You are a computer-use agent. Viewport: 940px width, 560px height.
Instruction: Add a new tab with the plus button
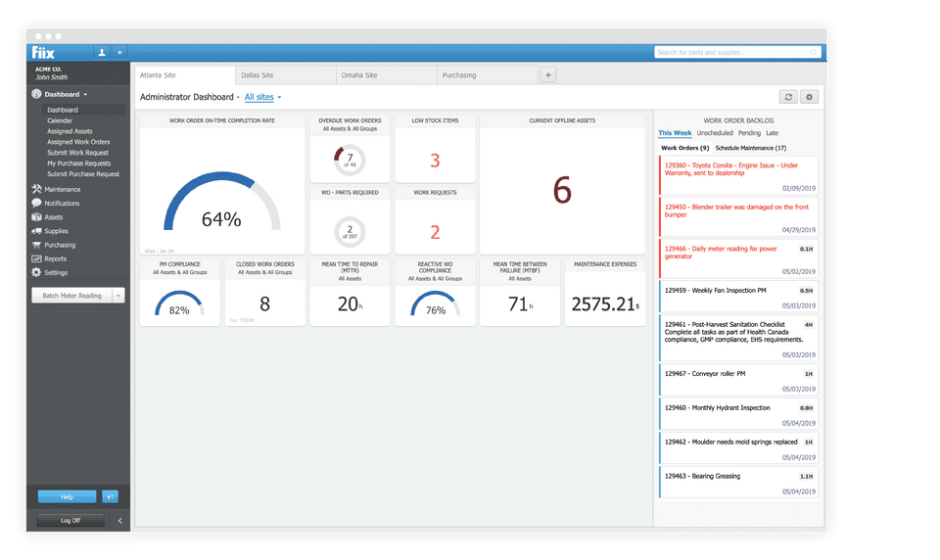click(x=548, y=75)
